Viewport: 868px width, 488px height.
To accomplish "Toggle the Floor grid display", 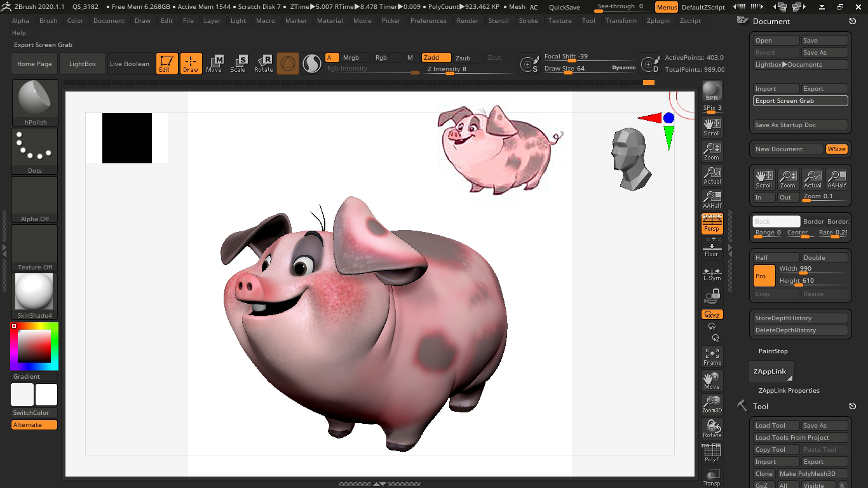I will tap(712, 248).
